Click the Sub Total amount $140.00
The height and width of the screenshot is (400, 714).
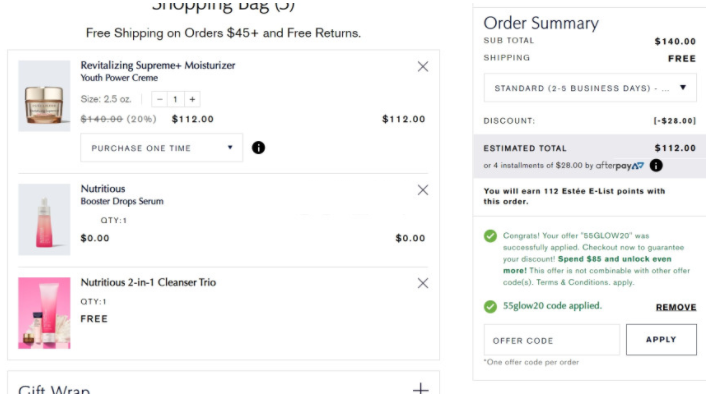coord(675,41)
